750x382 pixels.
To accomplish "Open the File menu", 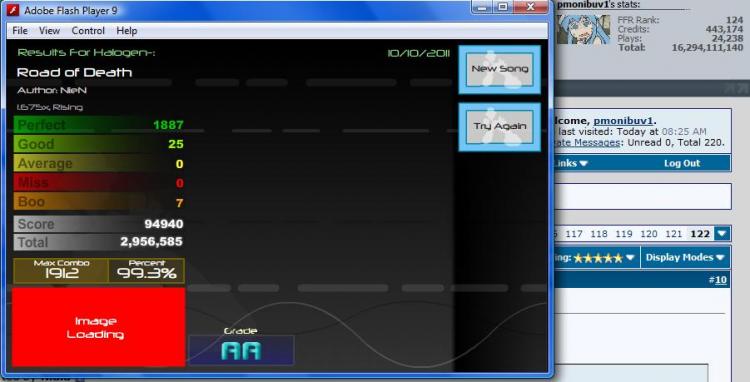I will 20,31.
